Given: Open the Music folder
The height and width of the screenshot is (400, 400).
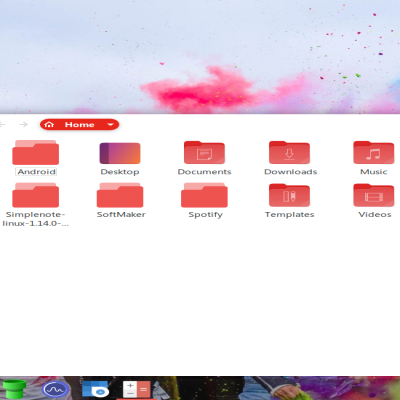Looking at the screenshot, I should pos(374,153).
